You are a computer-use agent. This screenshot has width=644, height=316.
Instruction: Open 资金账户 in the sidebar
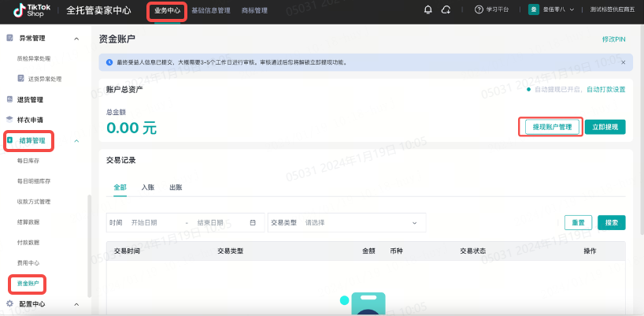(x=28, y=284)
